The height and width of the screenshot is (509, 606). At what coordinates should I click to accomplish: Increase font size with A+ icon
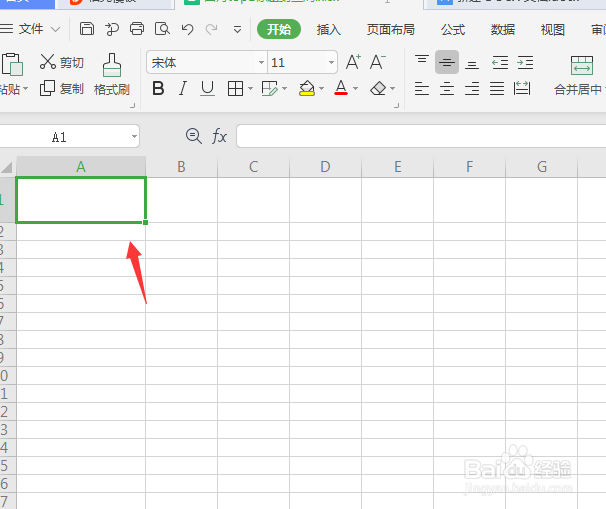pyautogui.click(x=353, y=62)
